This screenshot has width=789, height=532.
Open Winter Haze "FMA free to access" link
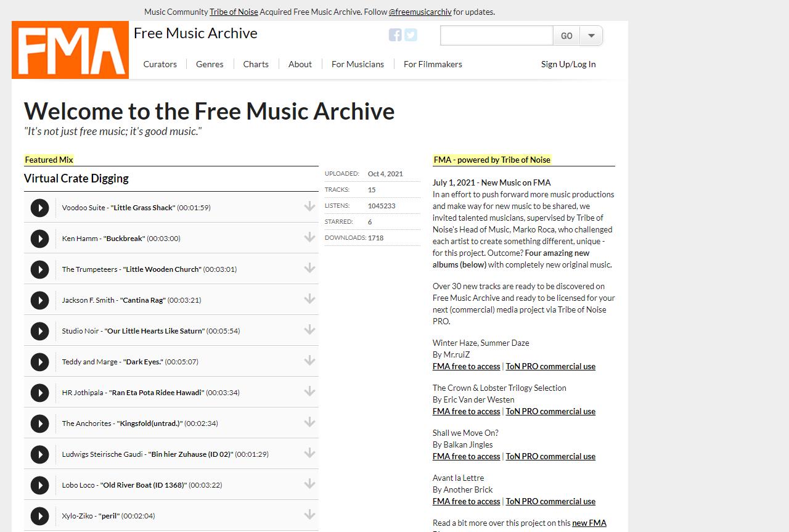tap(467, 366)
